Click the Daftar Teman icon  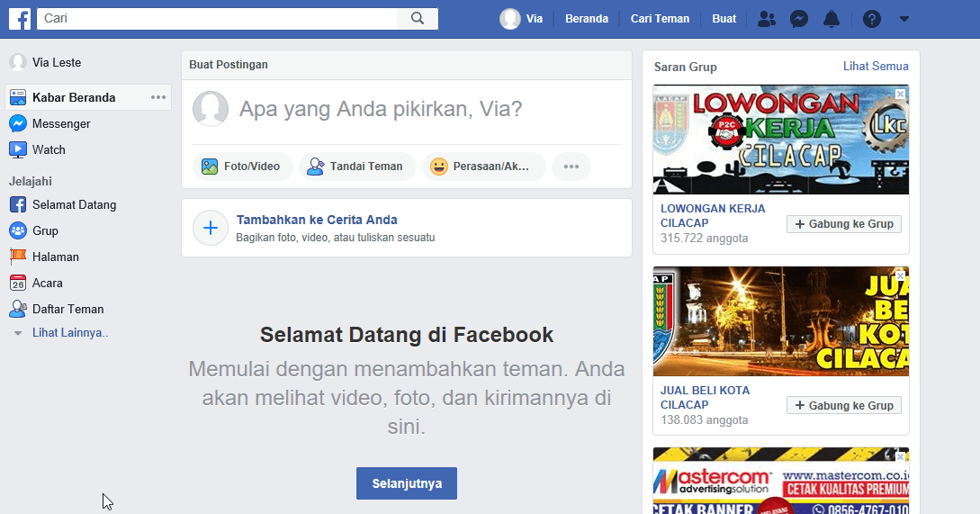pyautogui.click(x=17, y=309)
